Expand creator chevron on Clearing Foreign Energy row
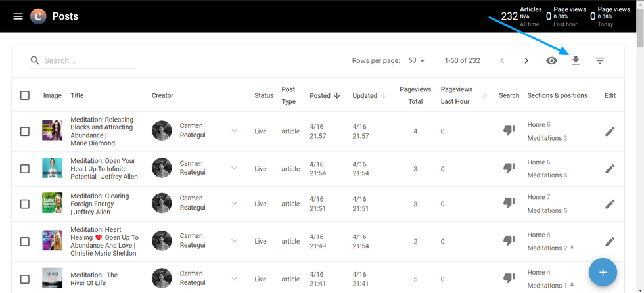This screenshot has width=644, height=293. click(234, 204)
